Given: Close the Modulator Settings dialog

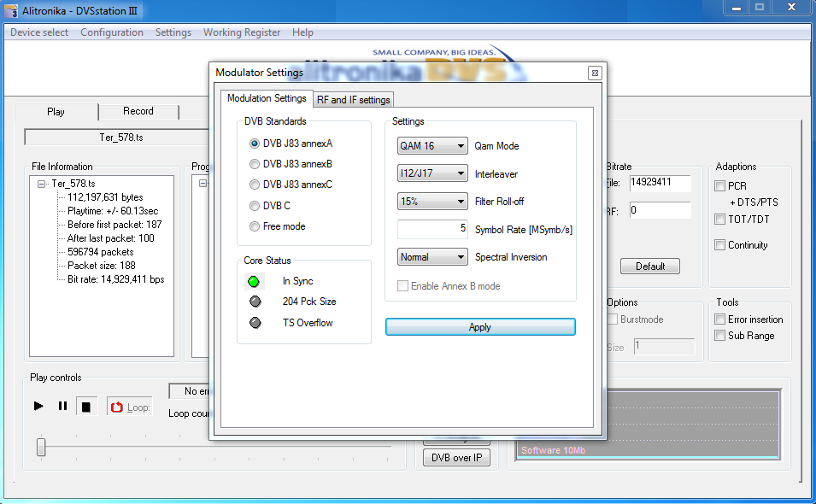Looking at the screenshot, I should tap(595, 73).
